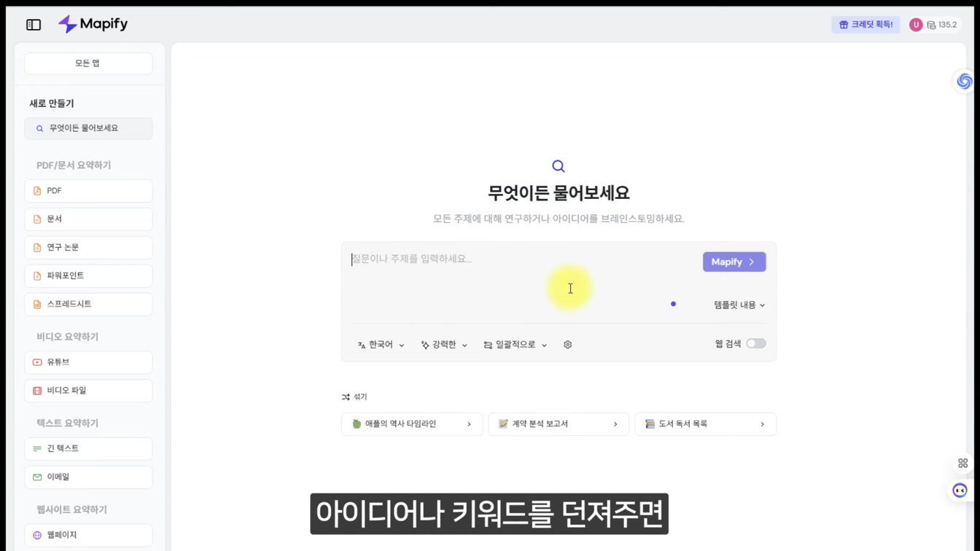
Task: Click the 긴 텍스트 lines icon
Action: coord(37,449)
